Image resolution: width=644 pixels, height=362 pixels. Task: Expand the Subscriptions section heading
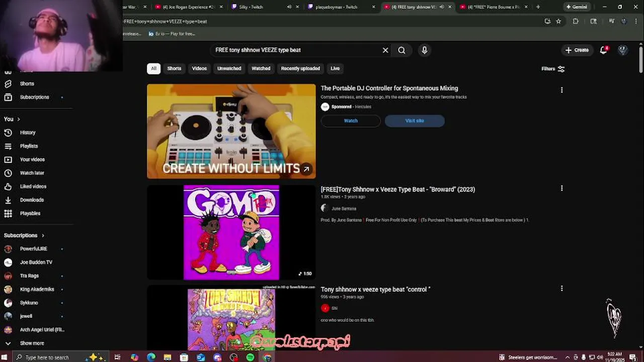24,235
